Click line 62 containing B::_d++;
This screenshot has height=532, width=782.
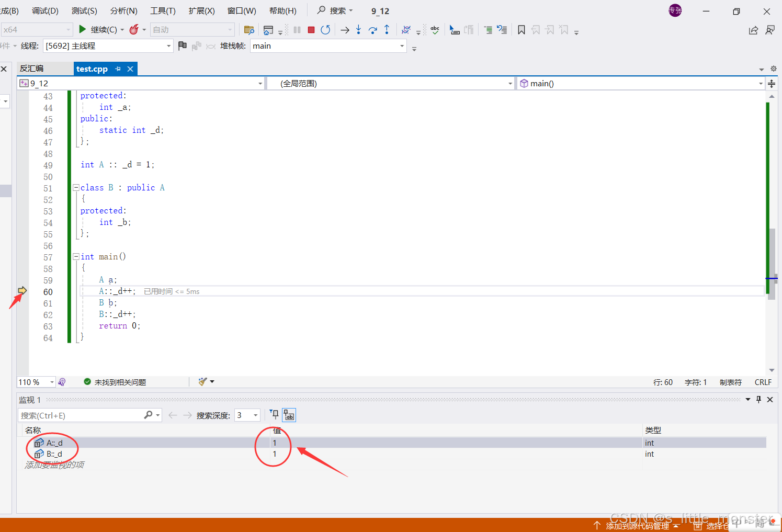pyautogui.click(x=117, y=314)
